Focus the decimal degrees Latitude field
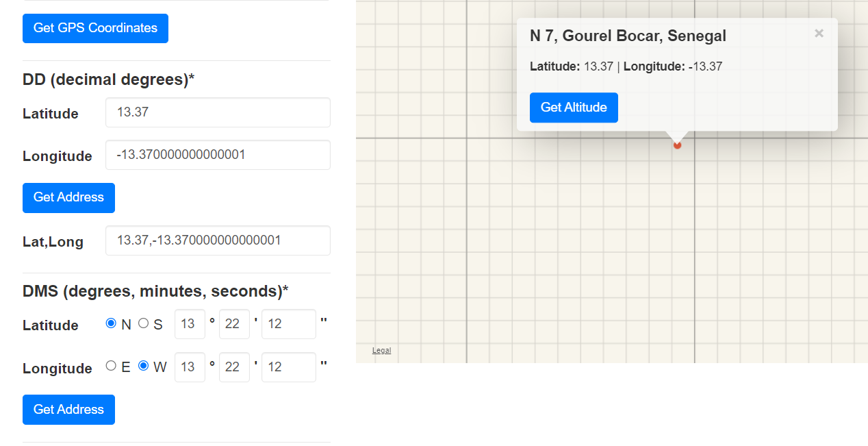The image size is (868, 446). click(218, 112)
